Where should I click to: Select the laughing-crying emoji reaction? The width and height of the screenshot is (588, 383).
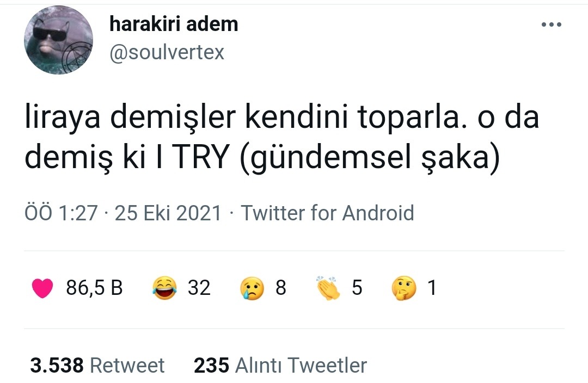click(x=164, y=288)
